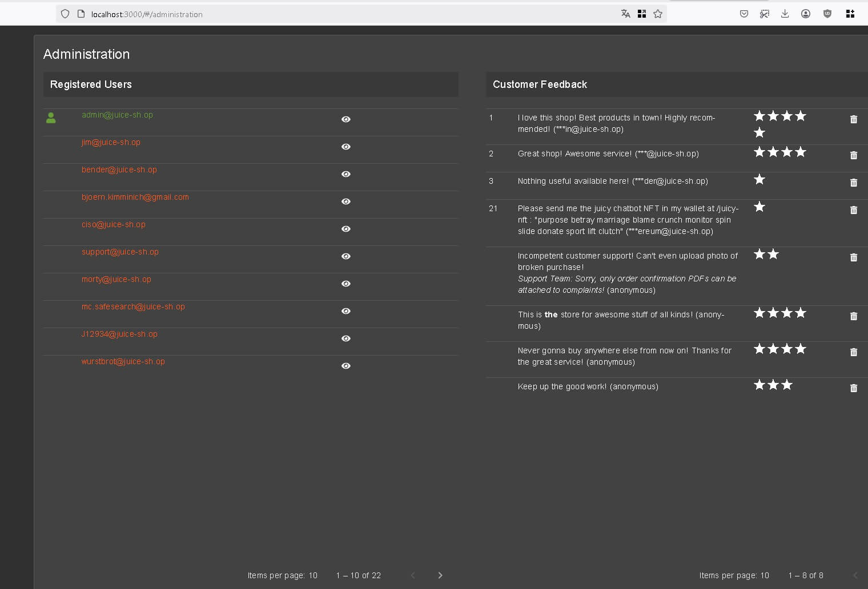Show details for bender@juice-sh.op user
Screen dimensions: 868x589
[x=345, y=174]
